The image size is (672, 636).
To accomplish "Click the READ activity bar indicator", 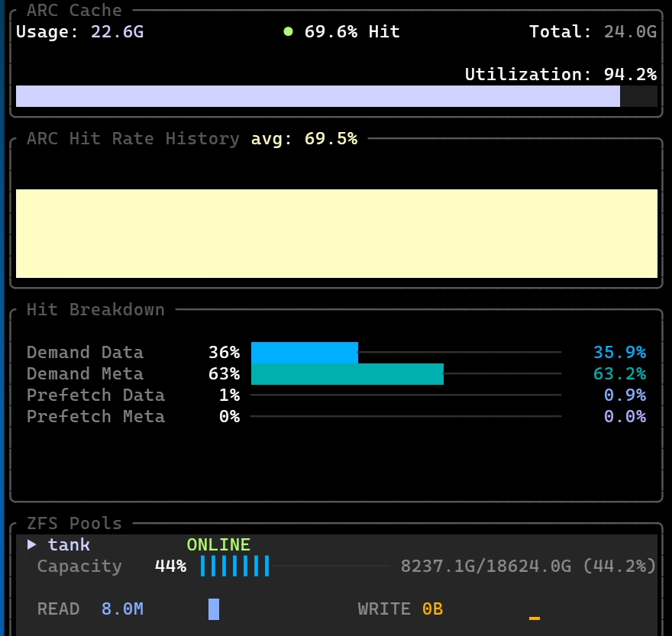I will coord(214,609).
